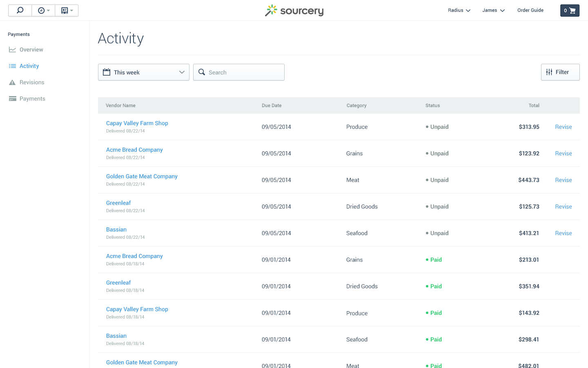588x368 pixels.
Task: Go to Overview in sidebar
Action: coord(31,49)
